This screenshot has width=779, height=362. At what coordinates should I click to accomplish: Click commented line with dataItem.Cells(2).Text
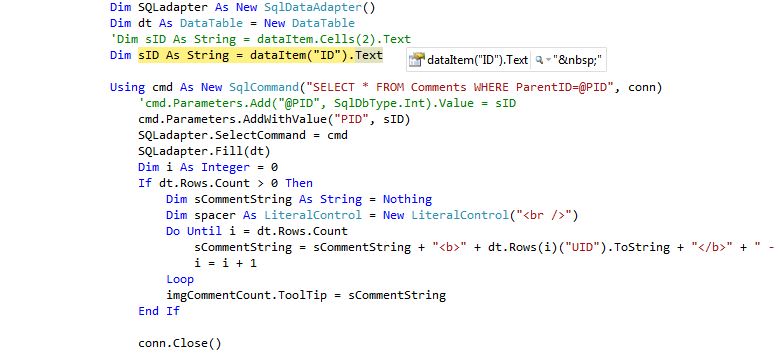point(260,39)
